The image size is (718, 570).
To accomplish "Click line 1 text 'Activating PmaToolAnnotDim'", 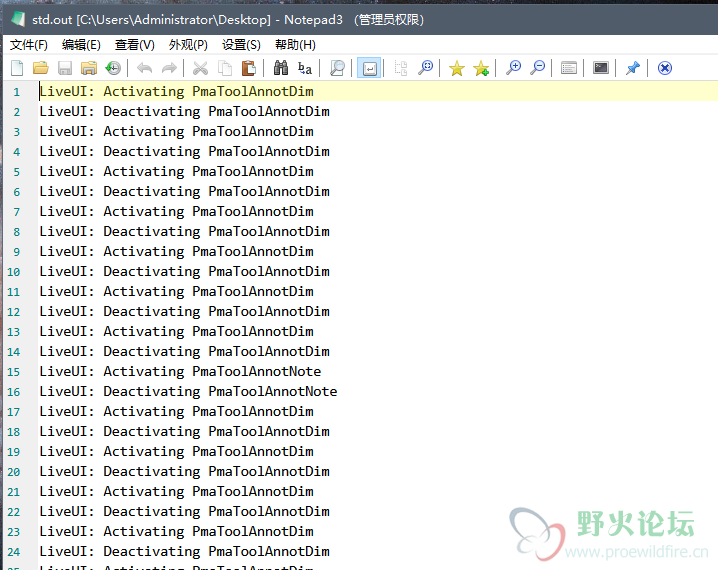I will pos(208,92).
